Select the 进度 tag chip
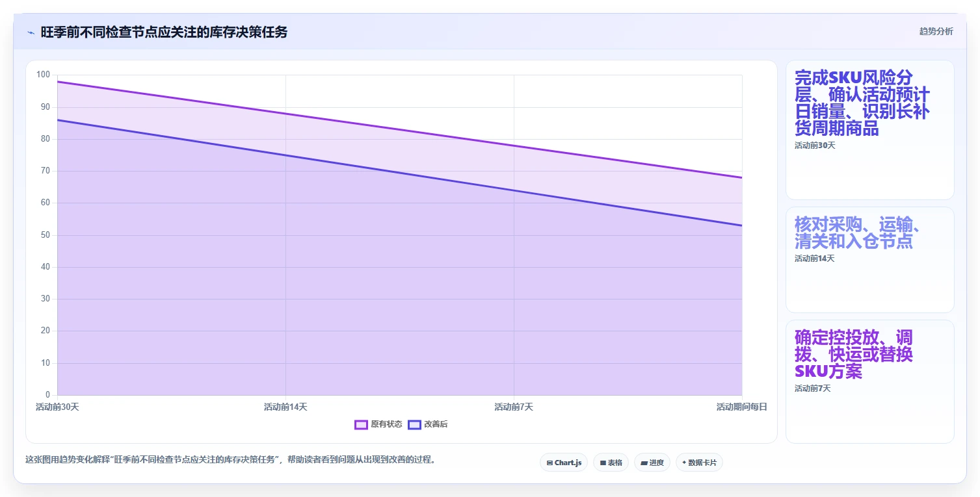980x497 pixels. click(x=652, y=463)
